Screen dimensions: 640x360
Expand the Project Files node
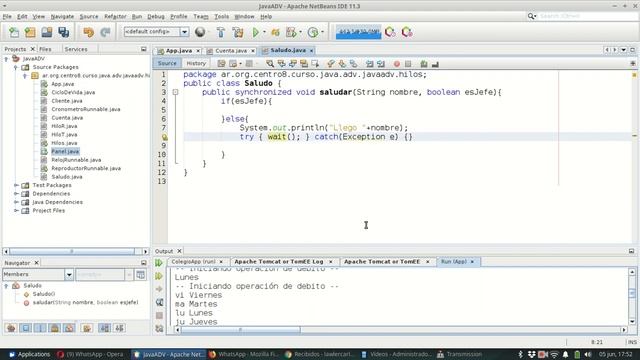click(16, 211)
